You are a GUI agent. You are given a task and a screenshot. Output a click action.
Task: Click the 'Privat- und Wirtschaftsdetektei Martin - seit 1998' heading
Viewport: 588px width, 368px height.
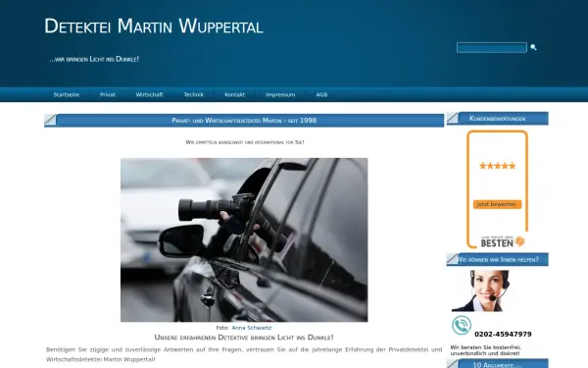click(x=244, y=121)
